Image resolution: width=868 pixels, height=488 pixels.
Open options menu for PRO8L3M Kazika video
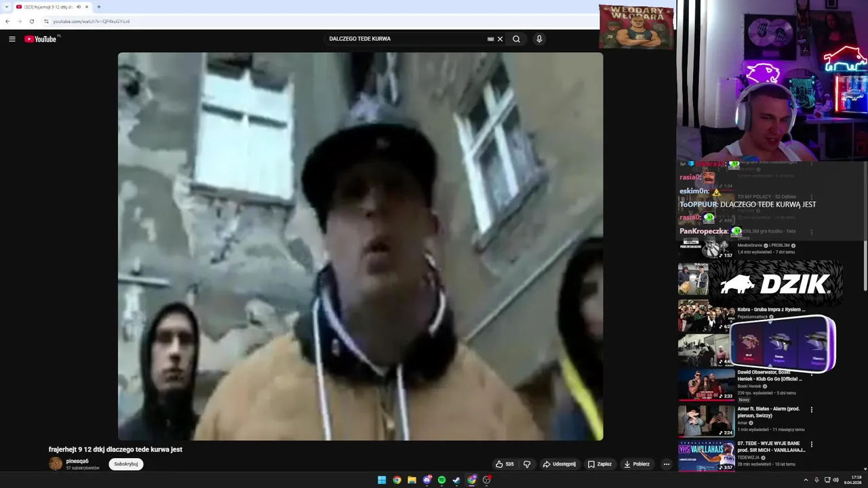811,232
